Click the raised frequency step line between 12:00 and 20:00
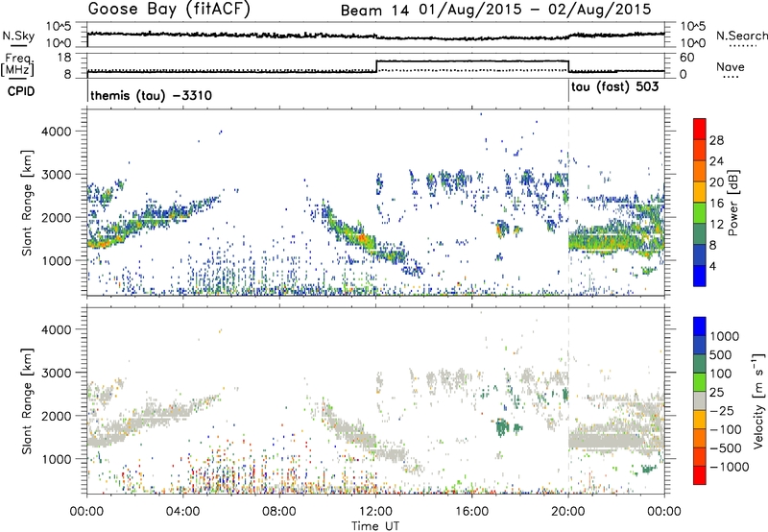 [x=471, y=61]
